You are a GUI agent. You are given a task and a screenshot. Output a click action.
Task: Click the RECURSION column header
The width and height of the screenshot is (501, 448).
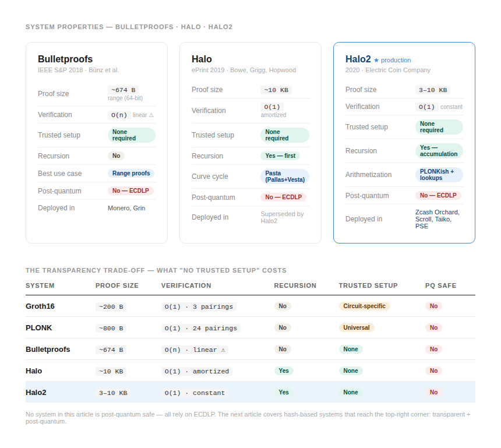[295, 285]
